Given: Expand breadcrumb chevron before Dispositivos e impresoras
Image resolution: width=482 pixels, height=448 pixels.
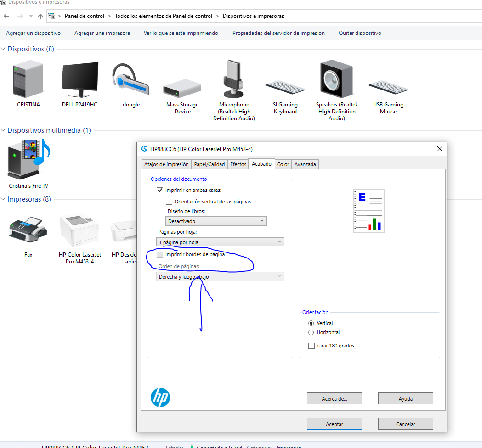Looking at the screenshot, I should (217, 16).
